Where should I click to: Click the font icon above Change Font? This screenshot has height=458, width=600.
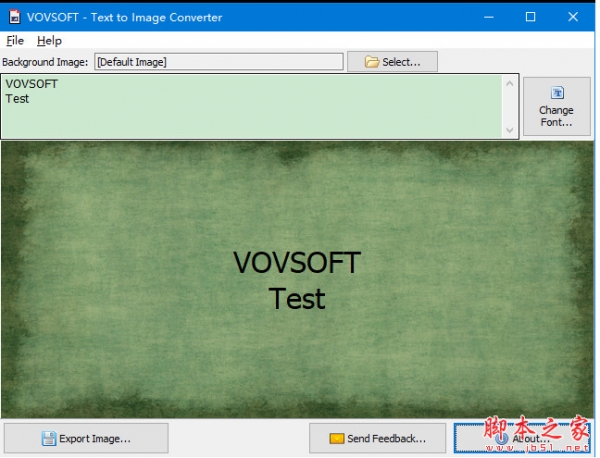[x=557, y=93]
